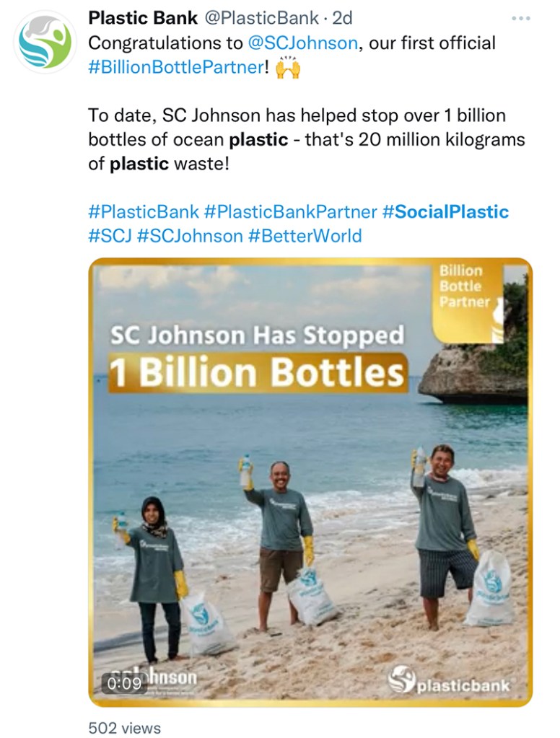Open the #BetterWorld hashtag
The width and height of the screenshot is (560, 738).
305,236
